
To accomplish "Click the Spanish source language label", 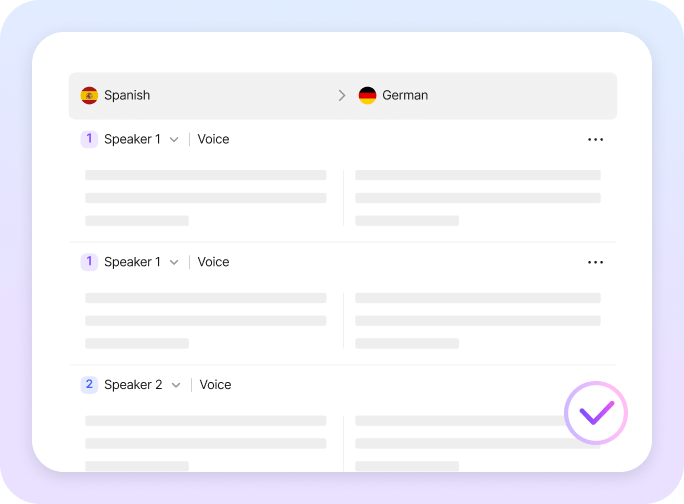I will 127,96.
